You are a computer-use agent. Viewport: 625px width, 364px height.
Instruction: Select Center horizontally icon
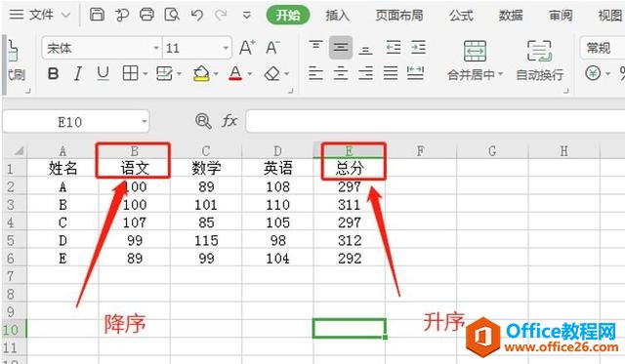click(341, 73)
